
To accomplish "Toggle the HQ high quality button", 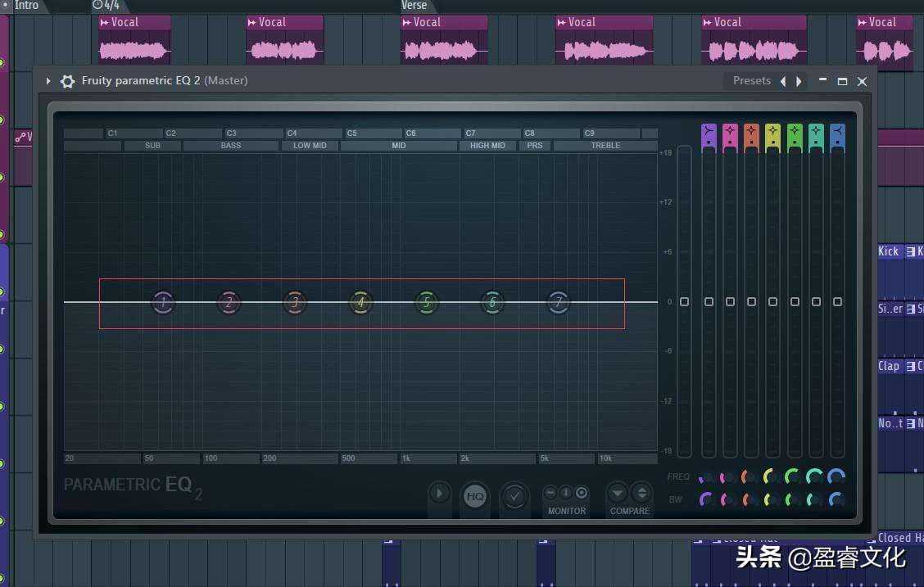I will click(475, 496).
